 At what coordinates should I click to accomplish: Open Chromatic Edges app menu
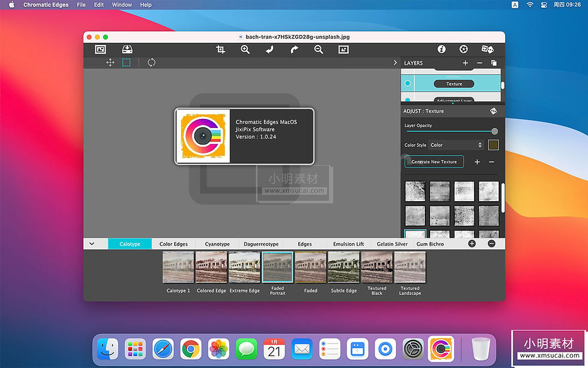pos(46,5)
